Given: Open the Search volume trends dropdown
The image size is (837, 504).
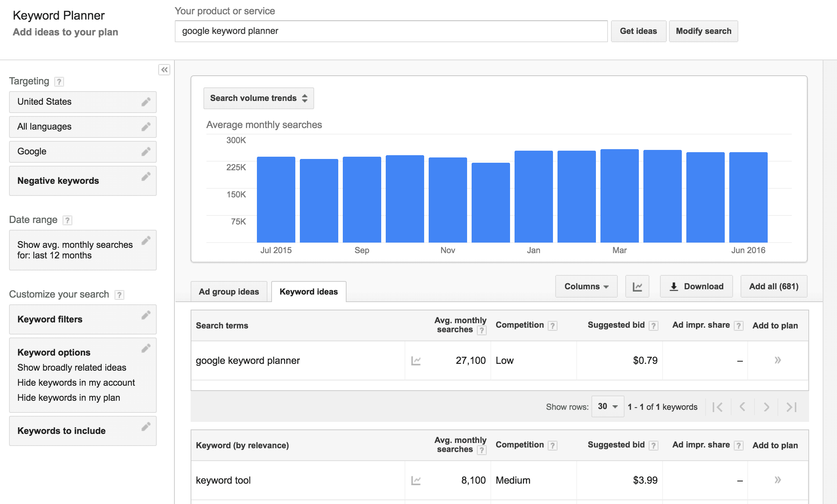Looking at the screenshot, I should [x=258, y=98].
